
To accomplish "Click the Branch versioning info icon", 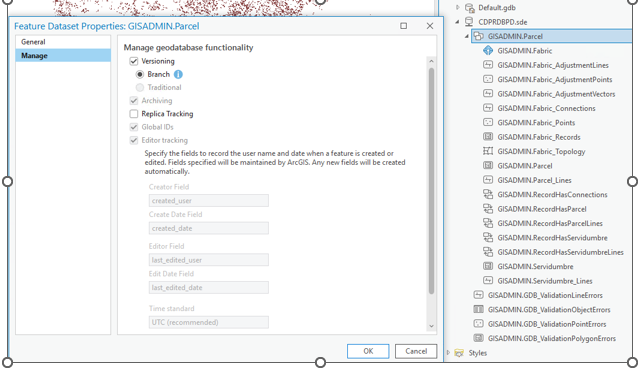I will click(x=178, y=74).
